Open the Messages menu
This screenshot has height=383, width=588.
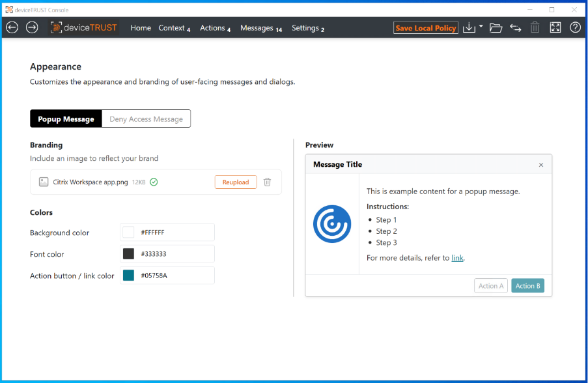261,28
